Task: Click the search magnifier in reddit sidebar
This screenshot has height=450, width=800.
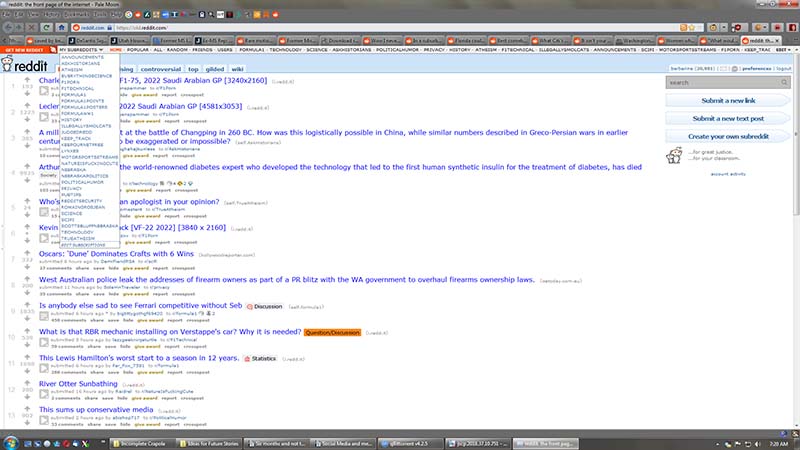Action: click(784, 83)
